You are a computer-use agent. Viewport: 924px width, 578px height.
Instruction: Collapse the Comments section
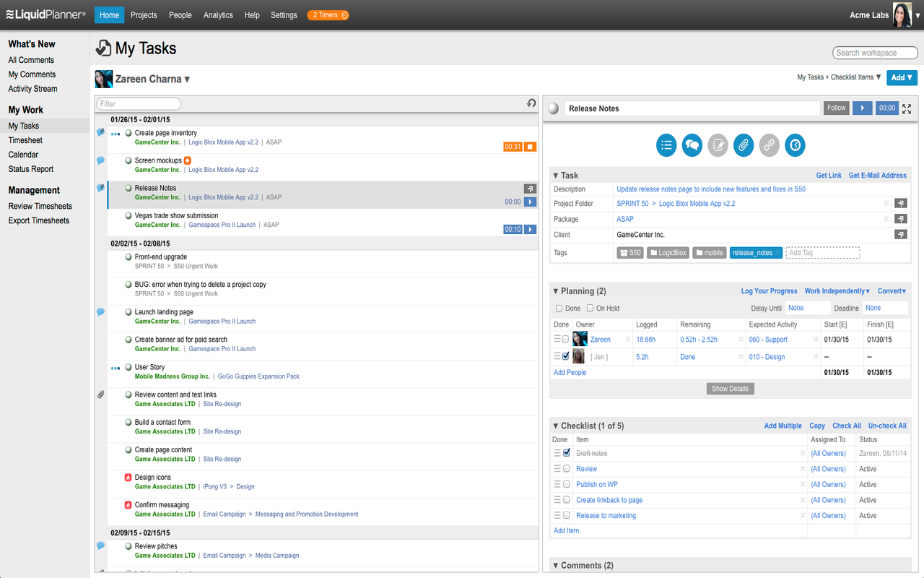pos(556,565)
